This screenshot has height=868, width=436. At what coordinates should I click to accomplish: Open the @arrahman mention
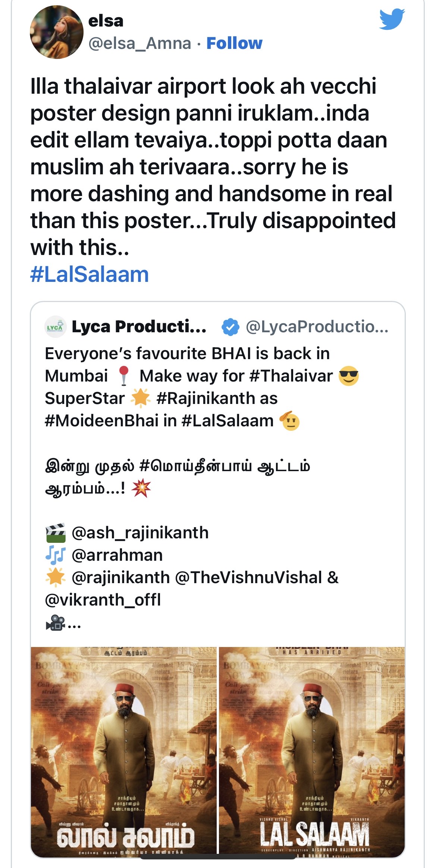(117, 555)
